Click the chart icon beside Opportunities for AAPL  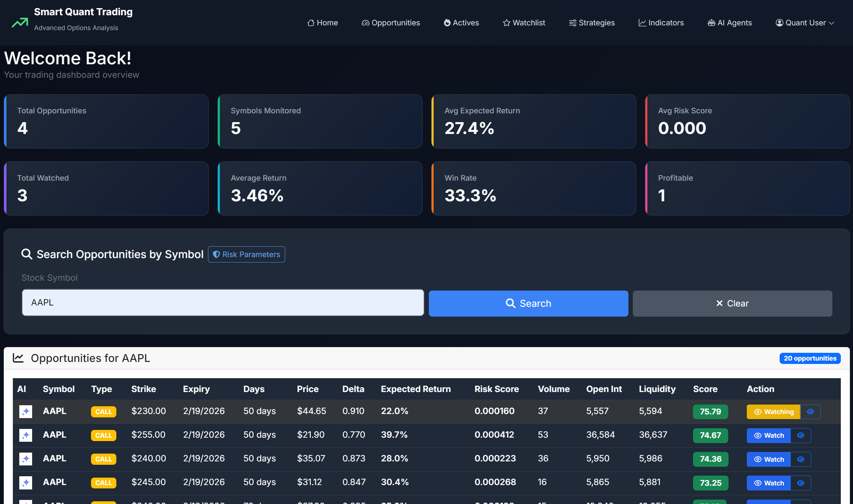(x=18, y=358)
